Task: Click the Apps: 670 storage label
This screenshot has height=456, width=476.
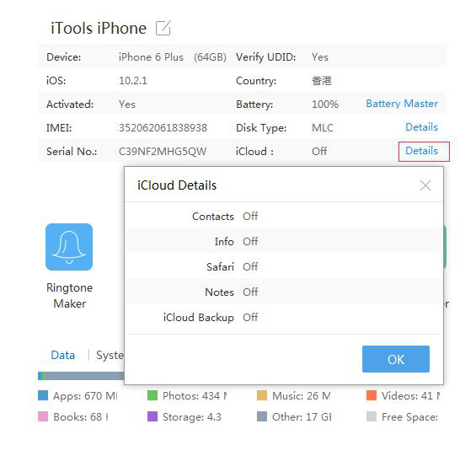Action: [x=85, y=396]
